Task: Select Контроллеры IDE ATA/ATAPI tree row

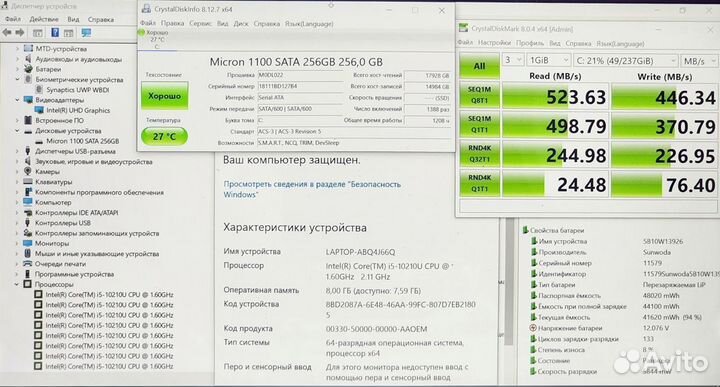Action: click(x=77, y=213)
